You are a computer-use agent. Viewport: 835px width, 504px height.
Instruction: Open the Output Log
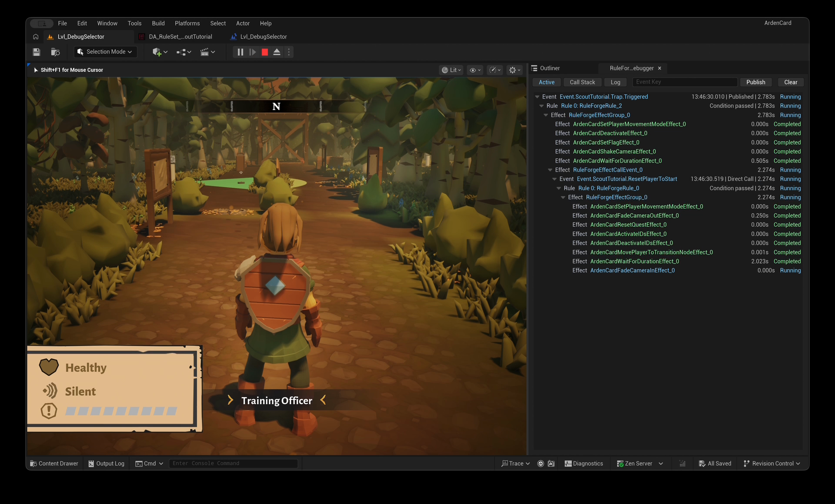[x=106, y=464]
